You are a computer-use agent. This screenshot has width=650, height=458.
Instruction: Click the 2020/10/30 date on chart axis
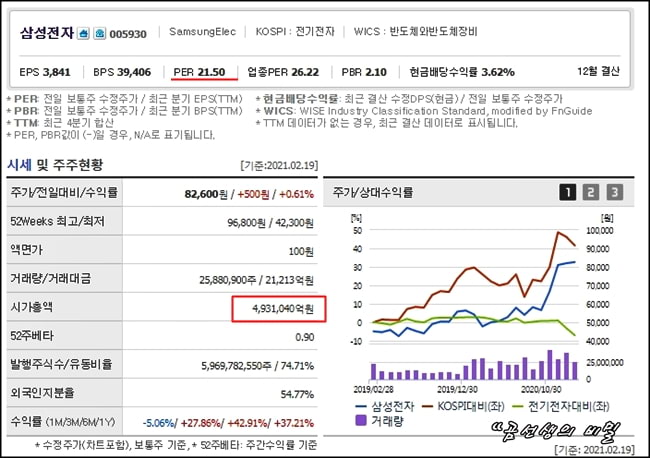[x=541, y=390]
